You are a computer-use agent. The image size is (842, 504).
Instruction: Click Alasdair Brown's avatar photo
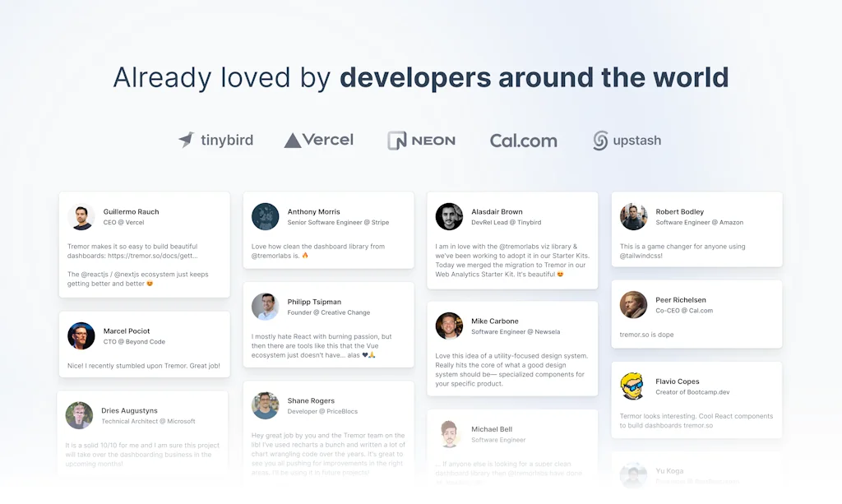click(449, 216)
